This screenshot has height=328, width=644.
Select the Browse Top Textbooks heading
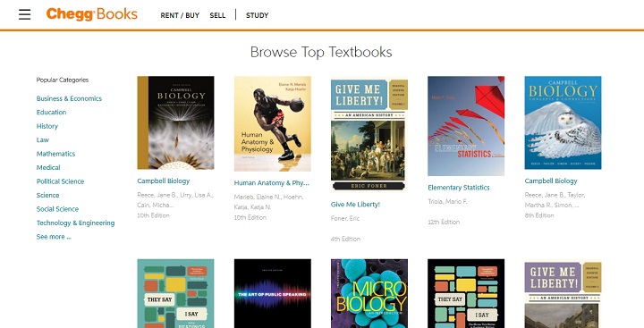(x=321, y=52)
